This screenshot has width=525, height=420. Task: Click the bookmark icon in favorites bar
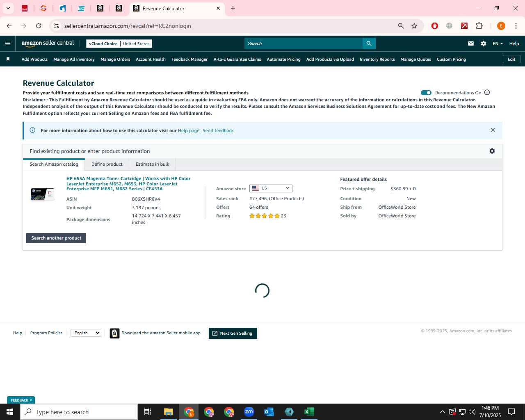point(8,59)
